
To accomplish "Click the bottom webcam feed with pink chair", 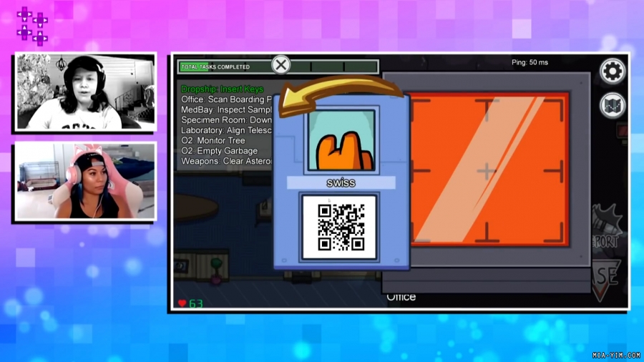I will [85, 180].
